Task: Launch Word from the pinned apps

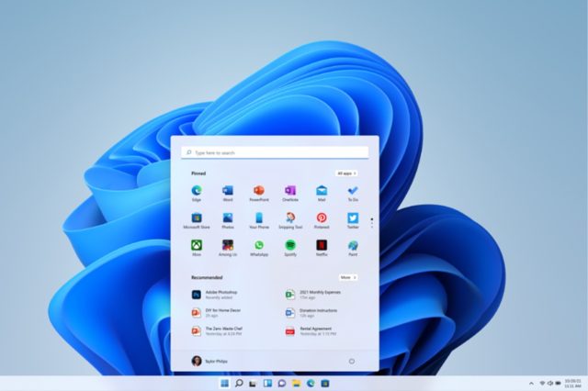Action: tap(228, 191)
